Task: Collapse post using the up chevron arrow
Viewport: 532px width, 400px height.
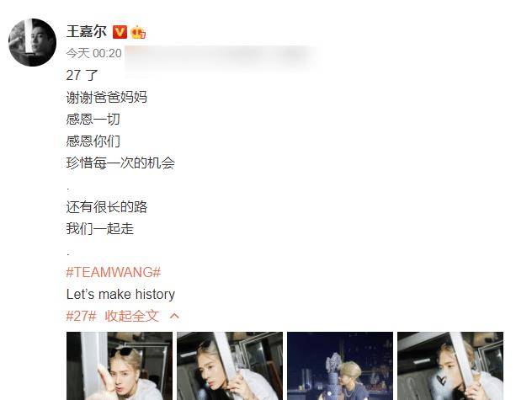Action: (174, 316)
